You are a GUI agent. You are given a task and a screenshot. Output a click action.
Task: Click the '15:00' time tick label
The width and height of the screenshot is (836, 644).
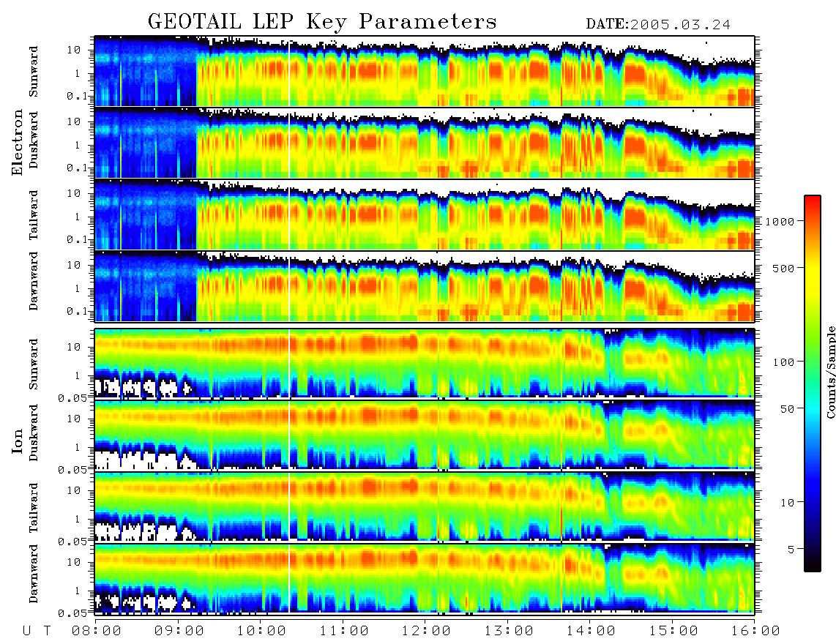pyautogui.click(x=673, y=631)
